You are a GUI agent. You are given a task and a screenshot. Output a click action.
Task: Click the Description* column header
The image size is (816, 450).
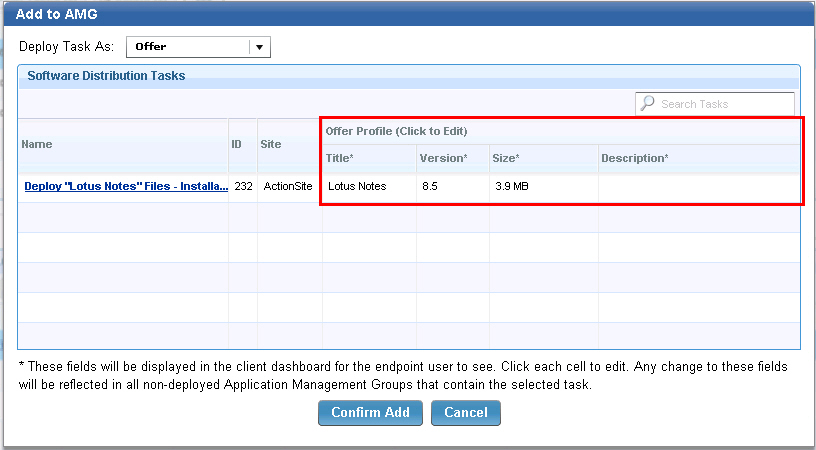(699, 158)
